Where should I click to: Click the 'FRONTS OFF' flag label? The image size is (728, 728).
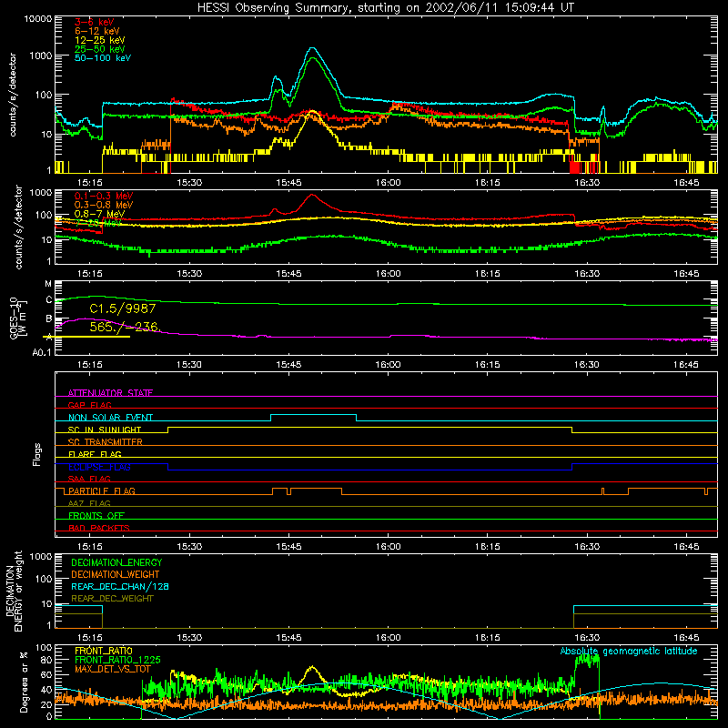point(96,515)
